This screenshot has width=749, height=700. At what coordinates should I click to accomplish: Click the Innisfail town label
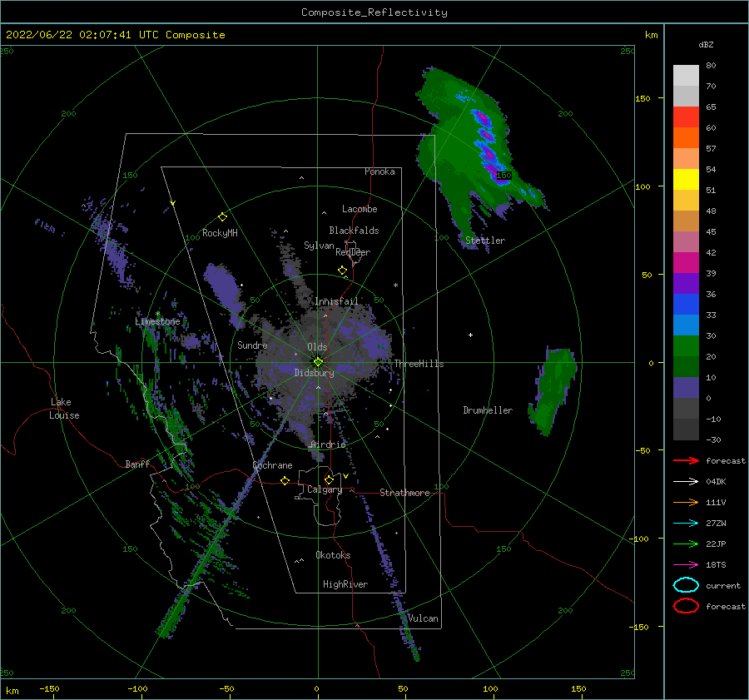336,301
